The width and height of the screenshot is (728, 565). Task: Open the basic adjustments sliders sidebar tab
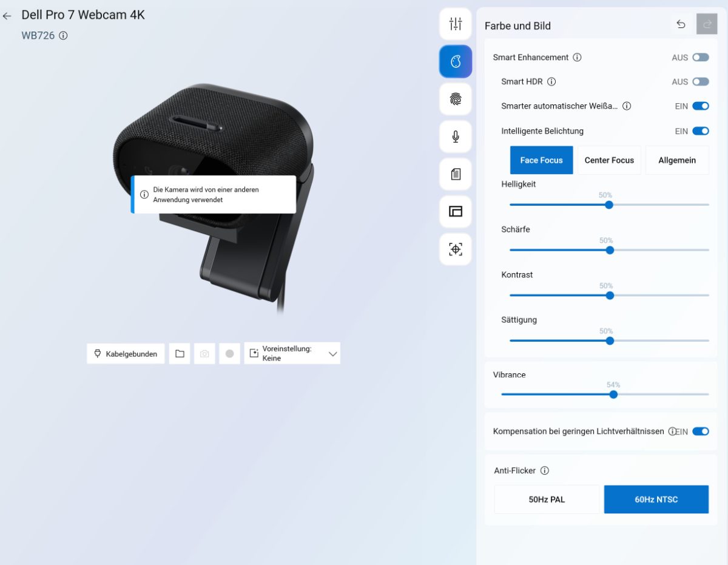click(456, 24)
